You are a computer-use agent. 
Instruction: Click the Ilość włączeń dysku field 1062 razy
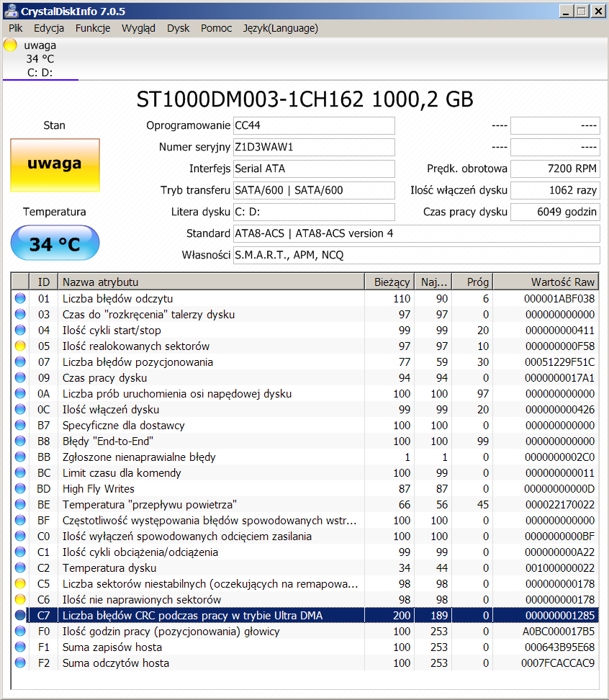(555, 190)
